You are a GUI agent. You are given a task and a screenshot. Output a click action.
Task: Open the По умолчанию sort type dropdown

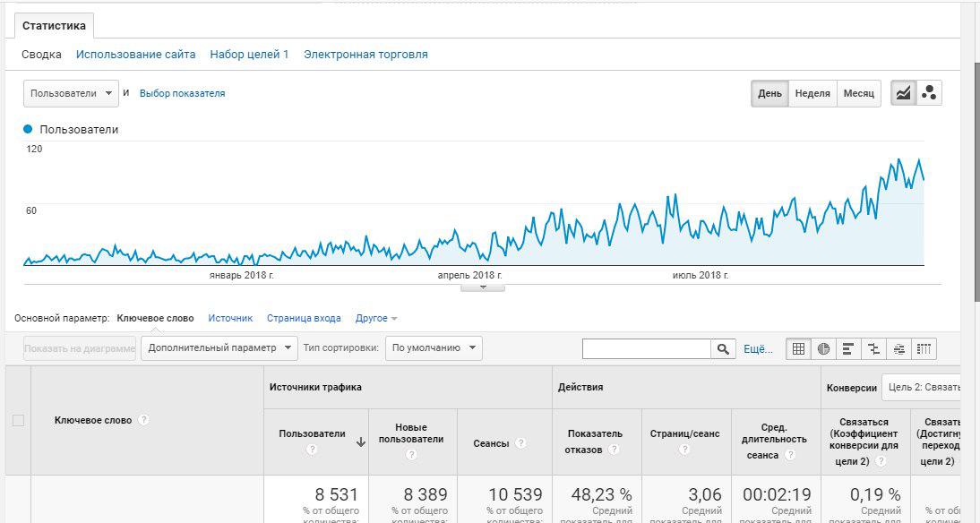pos(434,348)
